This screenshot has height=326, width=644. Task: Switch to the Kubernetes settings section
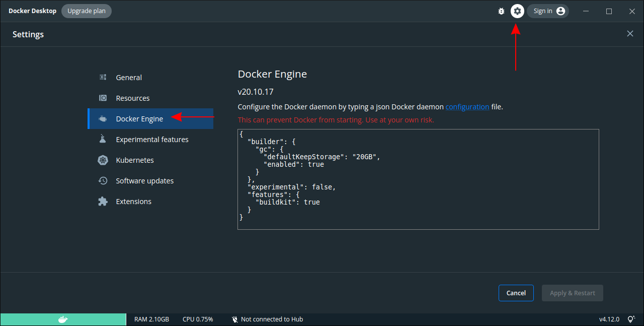(x=134, y=160)
